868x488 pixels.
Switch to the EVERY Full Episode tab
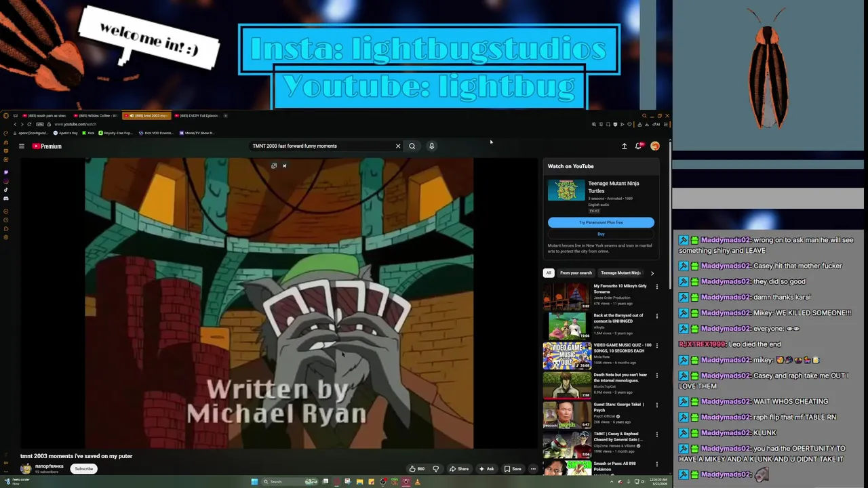tap(197, 116)
